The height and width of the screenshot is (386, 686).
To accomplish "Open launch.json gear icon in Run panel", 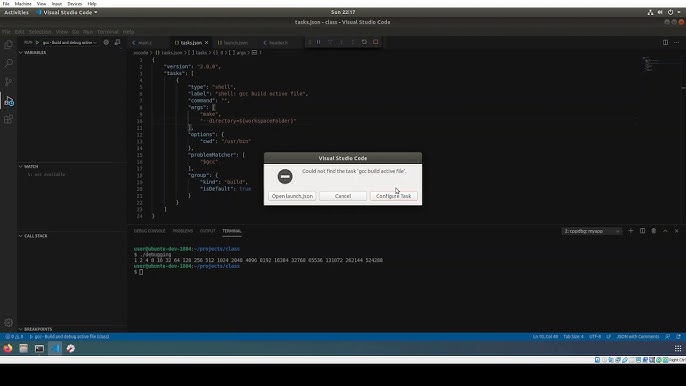I will pyautogui.click(x=106, y=42).
